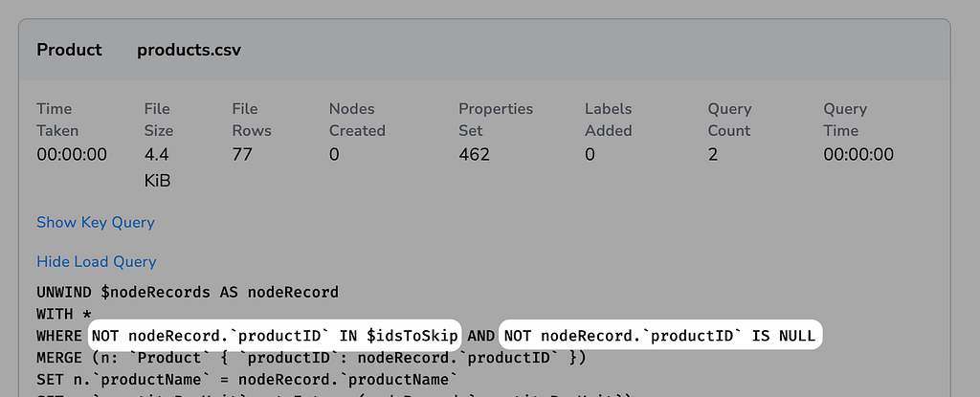
Task: Select the File Rows value 77
Action: (x=241, y=154)
